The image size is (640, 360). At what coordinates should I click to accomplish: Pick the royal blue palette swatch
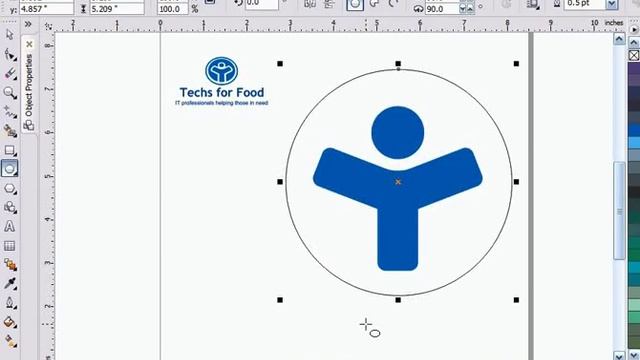pos(634,131)
